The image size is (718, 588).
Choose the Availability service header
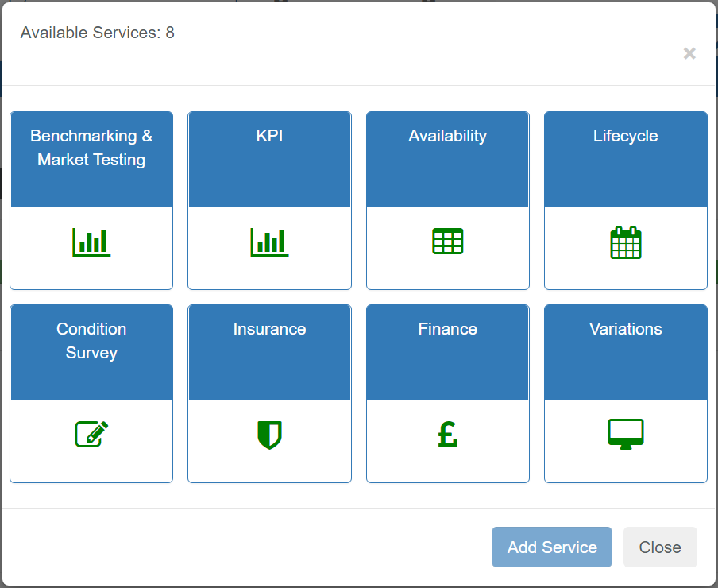point(448,160)
